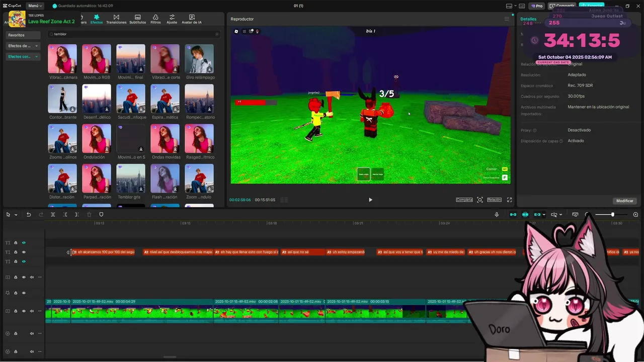Switch to the Avatar de IA tab
The image size is (644, 362).
(192, 19)
